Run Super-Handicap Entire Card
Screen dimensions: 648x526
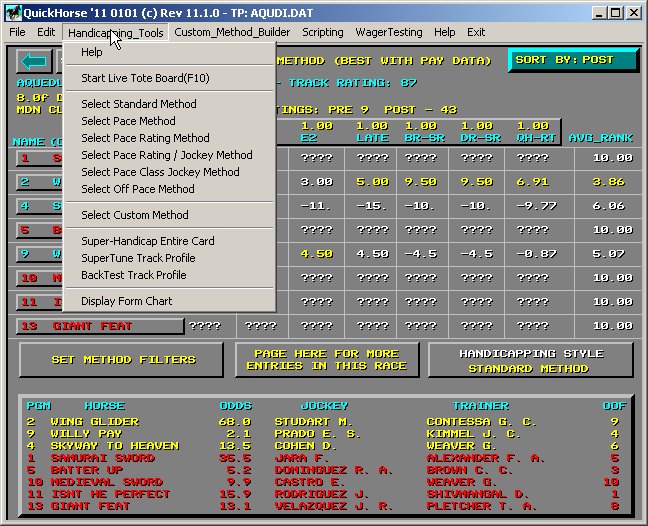(147, 241)
